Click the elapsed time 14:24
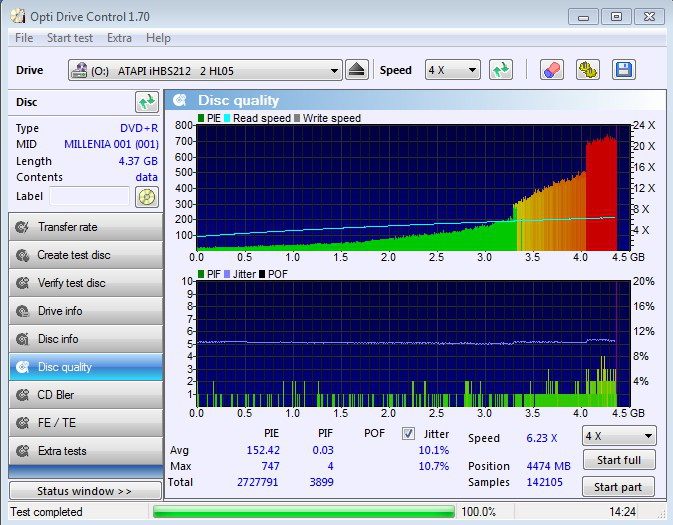Screen dimensions: 673x525 click(622, 512)
